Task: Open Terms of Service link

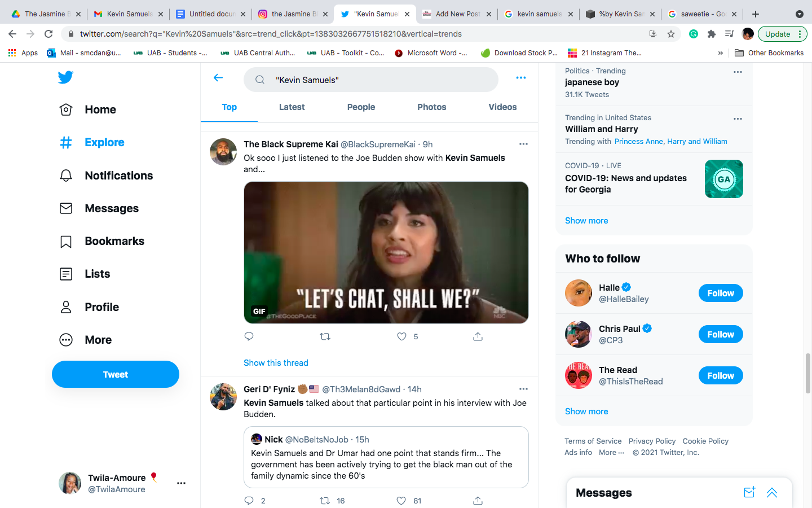Action: 593,441
